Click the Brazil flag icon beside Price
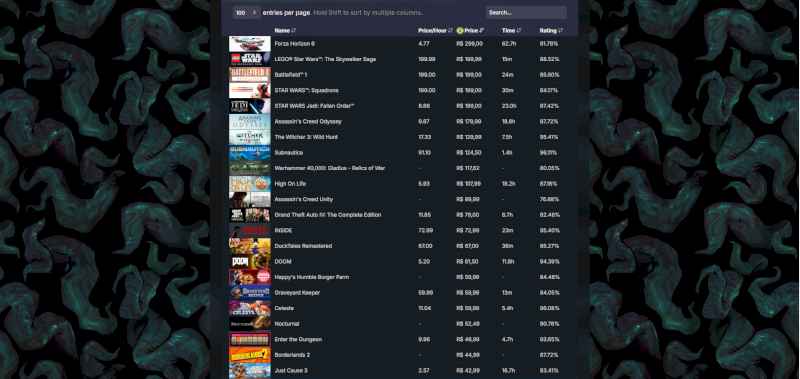 pos(460,31)
